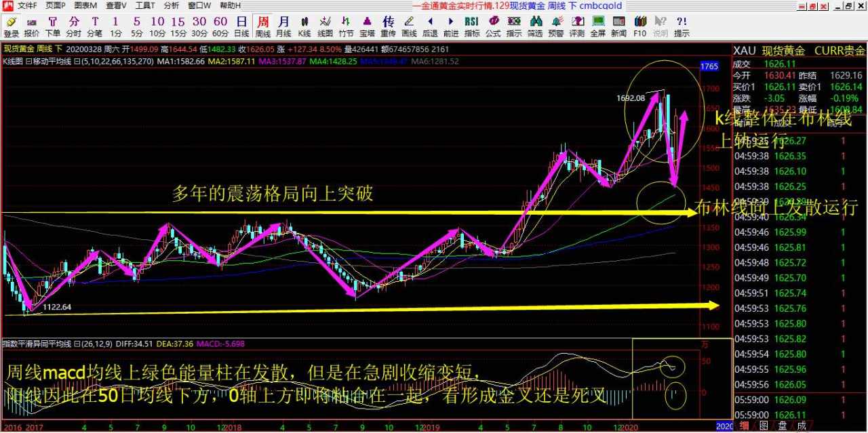Click the 后退 back arrow icon
This screenshot has width=868, height=433.
pos(430,26)
